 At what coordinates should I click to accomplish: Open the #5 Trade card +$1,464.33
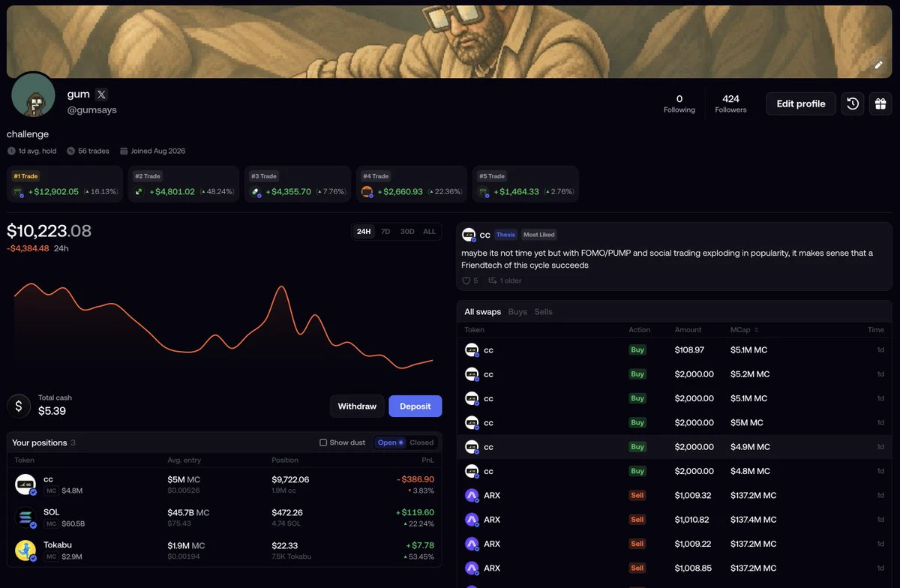click(x=526, y=184)
